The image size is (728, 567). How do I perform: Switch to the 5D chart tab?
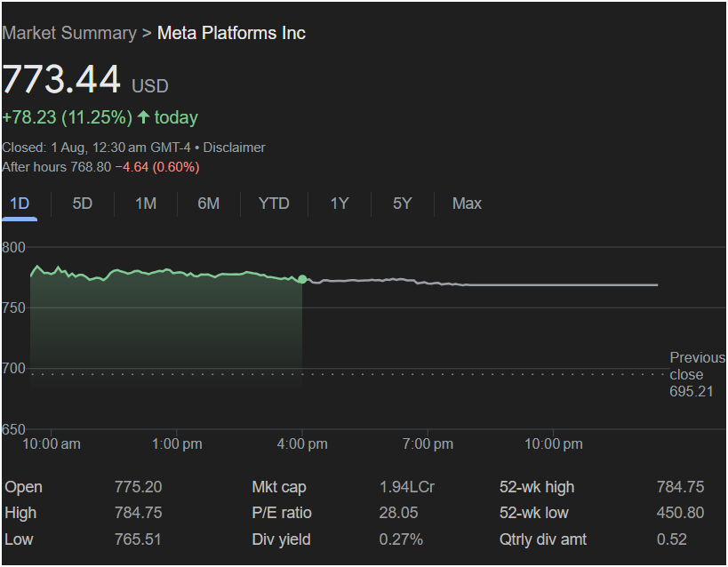[x=82, y=204]
